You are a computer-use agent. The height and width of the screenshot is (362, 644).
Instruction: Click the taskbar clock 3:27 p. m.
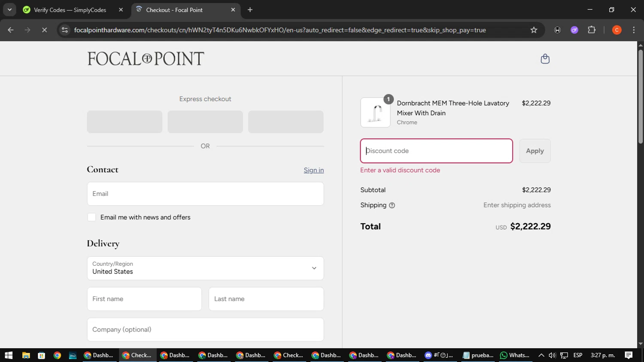click(603, 355)
